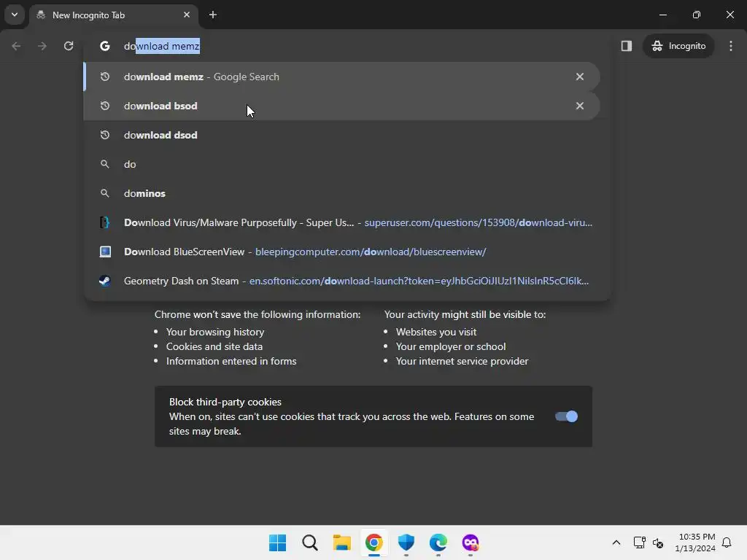Open Download Virus/Malware Purposefully Super User result
The image size is (747, 560).
pos(341,222)
